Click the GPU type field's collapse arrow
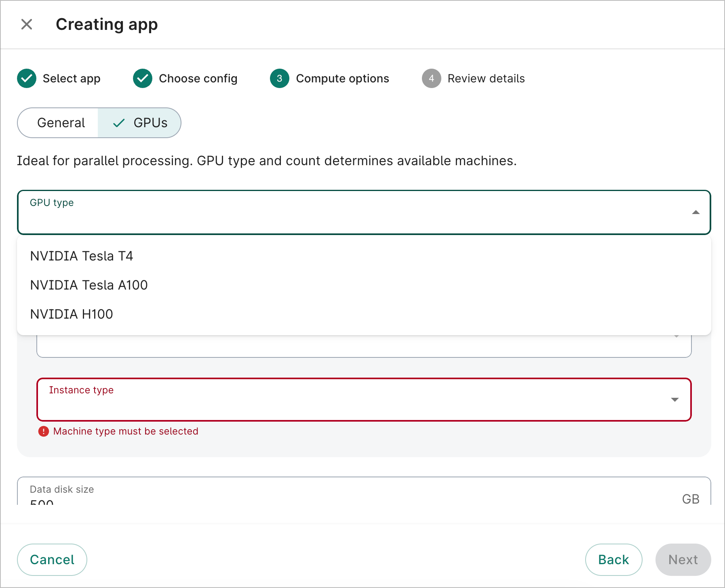 coord(696,212)
